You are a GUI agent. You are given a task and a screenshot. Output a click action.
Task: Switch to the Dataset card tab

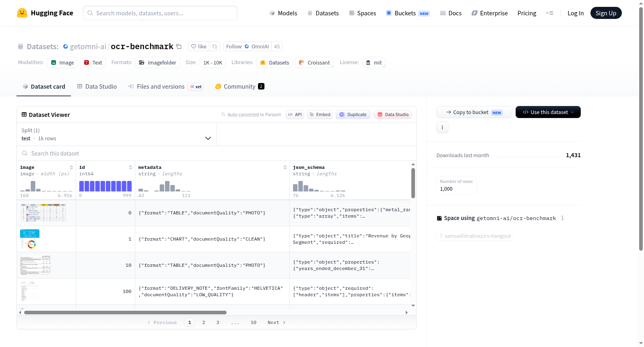44,87
